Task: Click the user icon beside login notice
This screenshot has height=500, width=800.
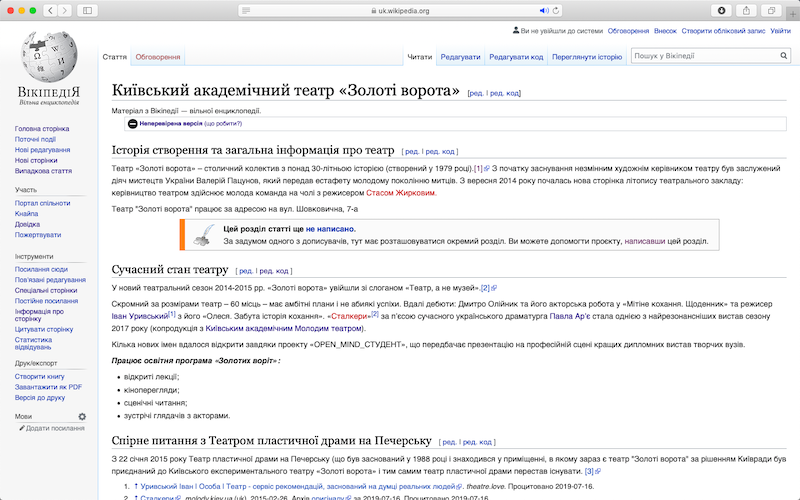Action: (516, 31)
